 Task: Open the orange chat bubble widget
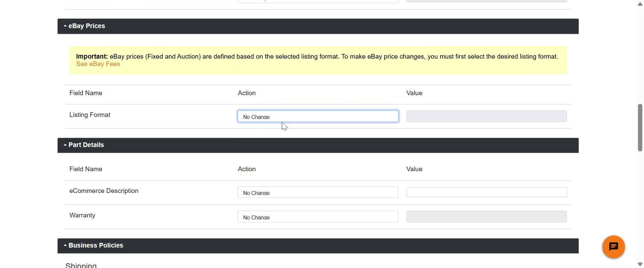[613, 247]
